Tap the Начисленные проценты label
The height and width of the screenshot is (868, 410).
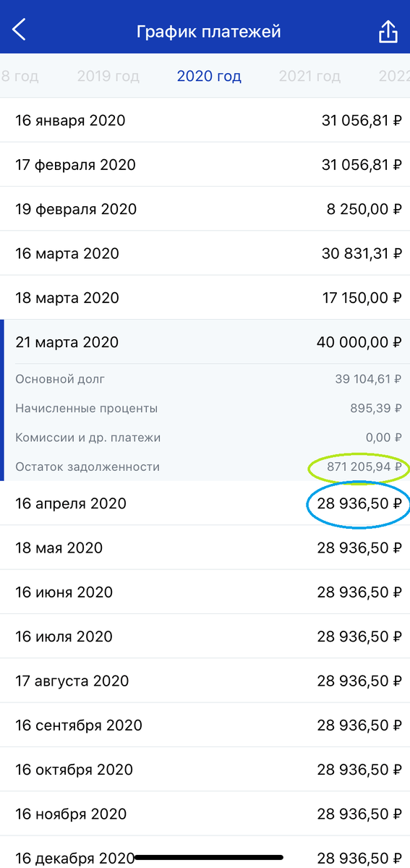[87, 408]
